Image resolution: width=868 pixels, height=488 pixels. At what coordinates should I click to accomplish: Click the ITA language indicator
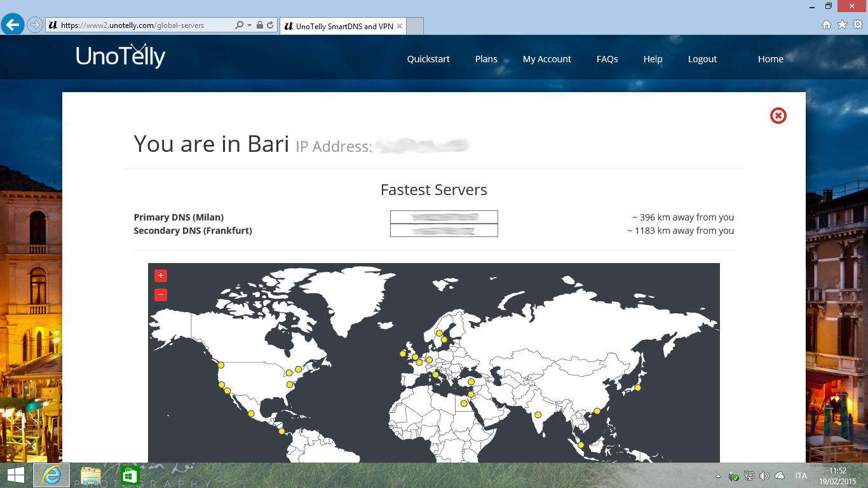click(x=801, y=476)
